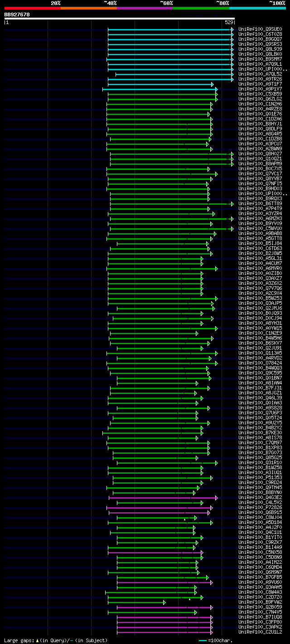Click the short green bar for UniRef100_B9FVW2
290x644 pixels.
point(137,602)
